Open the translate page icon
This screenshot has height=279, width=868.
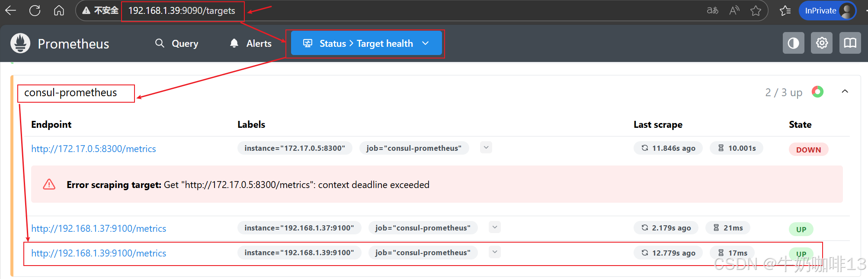coord(712,10)
